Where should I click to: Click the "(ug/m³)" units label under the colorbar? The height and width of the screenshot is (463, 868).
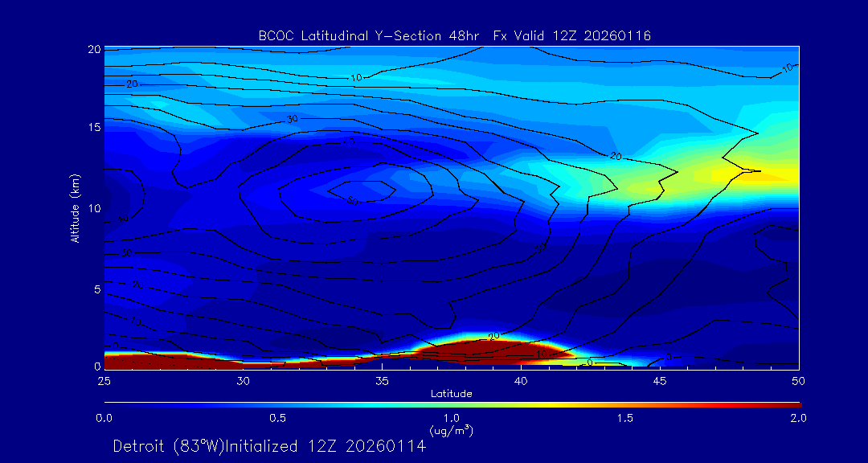tap(451, 430)
